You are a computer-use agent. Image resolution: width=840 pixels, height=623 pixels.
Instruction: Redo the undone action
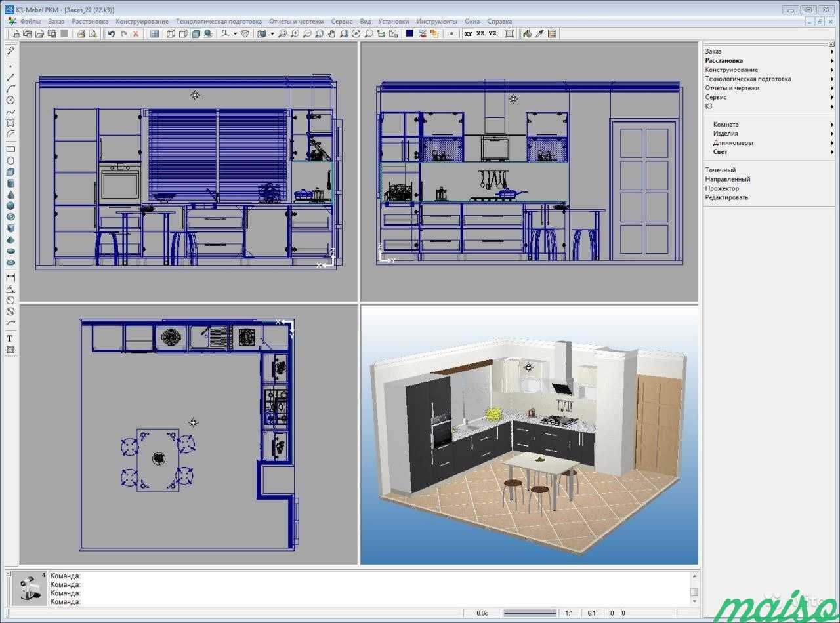point(123,33)
